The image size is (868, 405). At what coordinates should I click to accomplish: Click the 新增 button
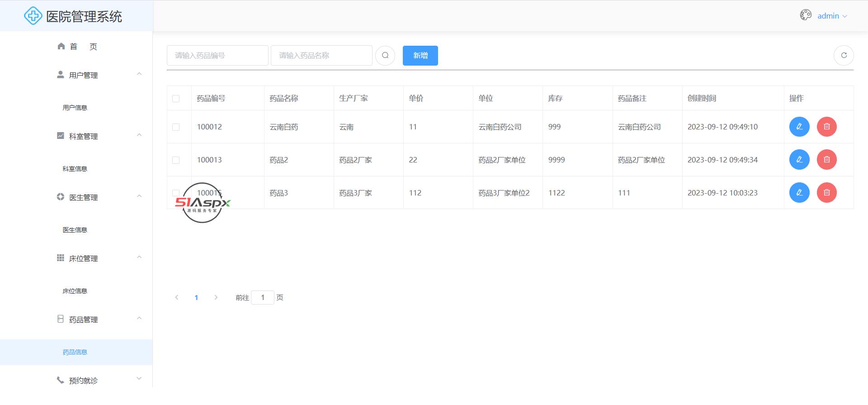coord(420,56)
